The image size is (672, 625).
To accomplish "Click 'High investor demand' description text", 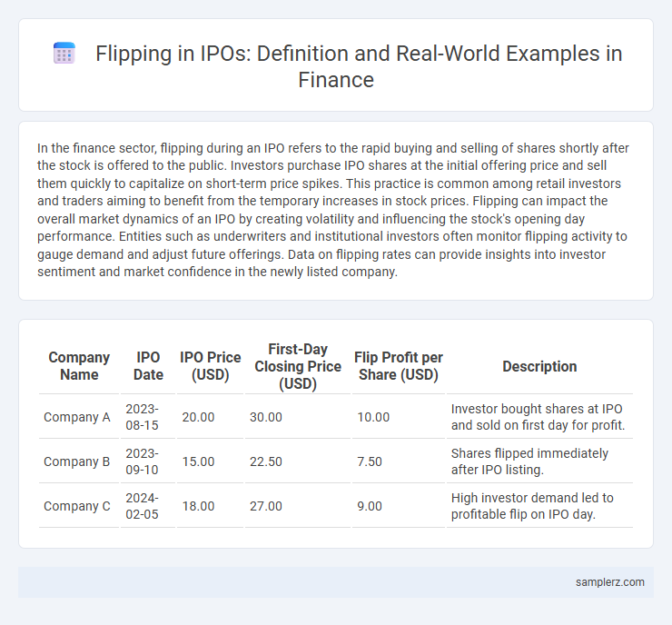I will pos(532,506).
